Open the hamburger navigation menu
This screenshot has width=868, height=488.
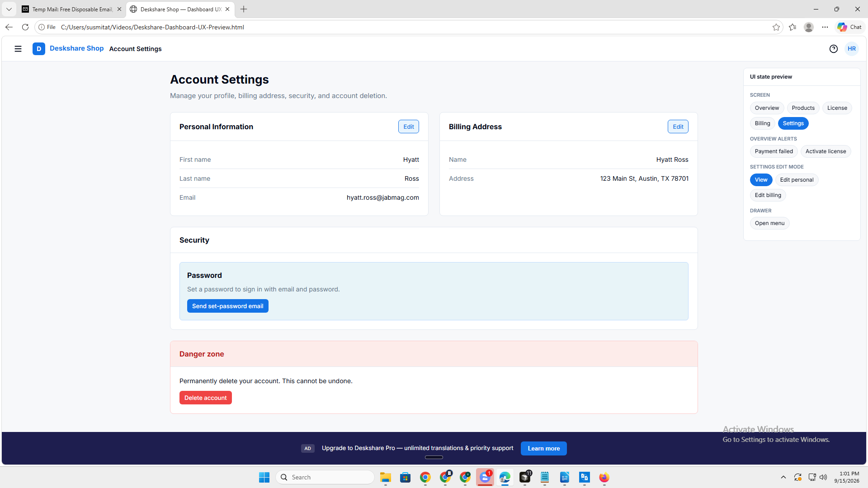(18, 49)
